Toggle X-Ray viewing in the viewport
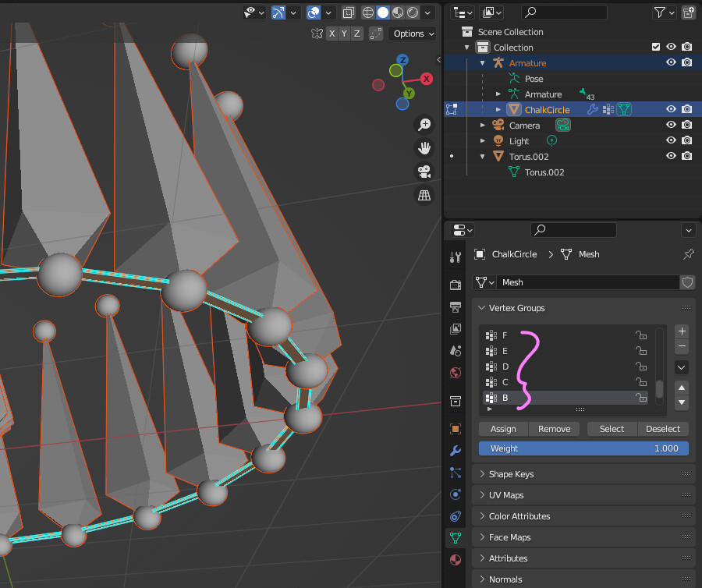 click(348, 12)
